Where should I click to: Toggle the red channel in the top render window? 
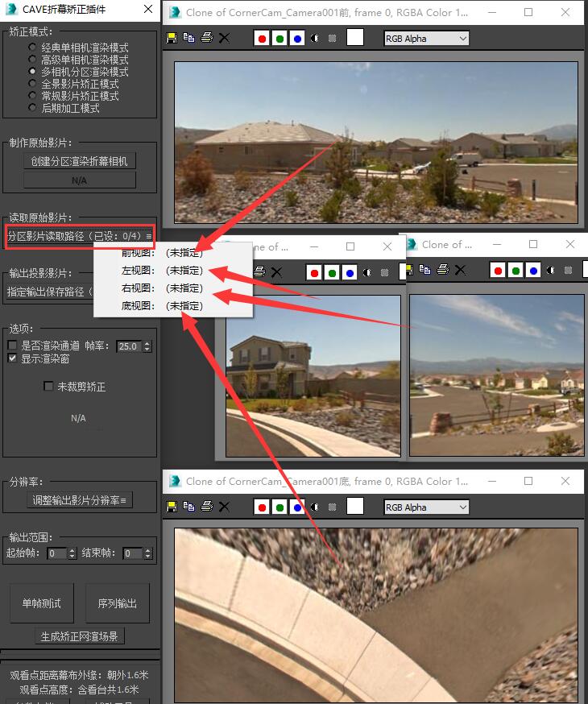[262, 38]
